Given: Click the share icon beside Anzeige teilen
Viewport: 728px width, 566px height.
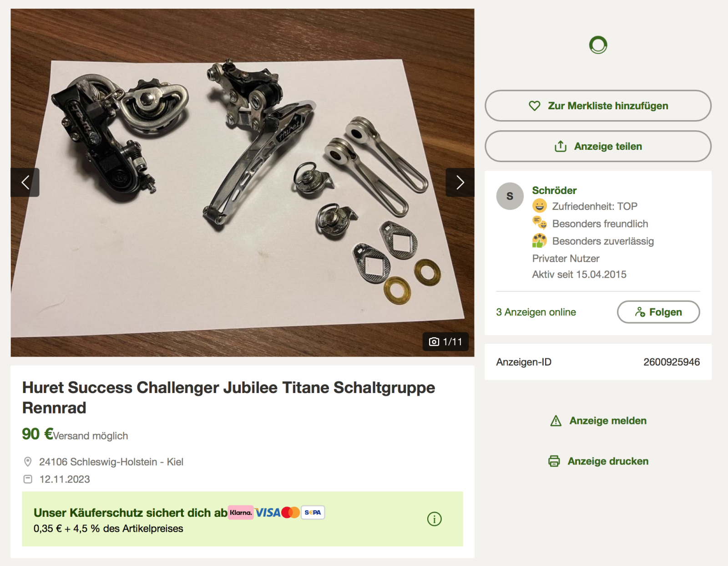Looking at the screenshot, I should pyautogui.click(x=560, y=146).
